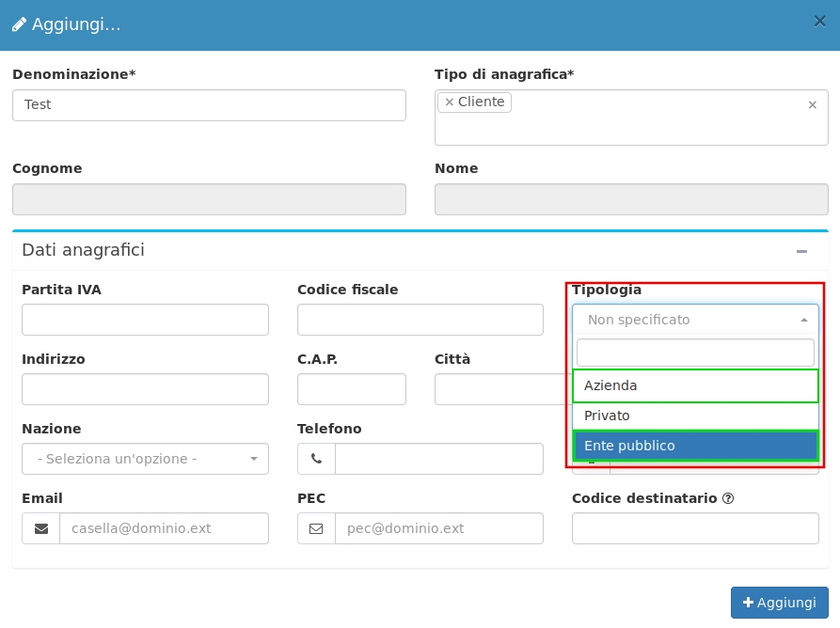Click into the Email address field

click(x=164, y=528)
